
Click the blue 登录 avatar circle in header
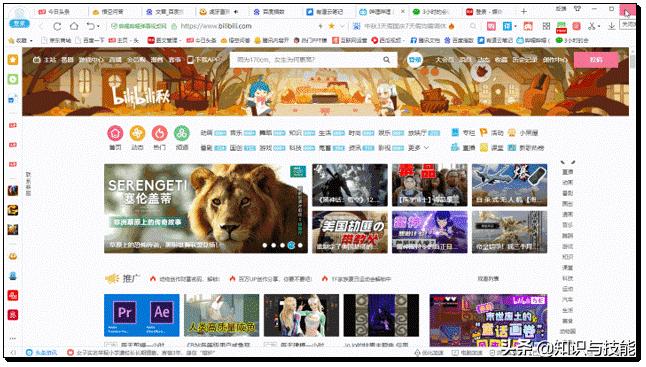tap(415, 60)
